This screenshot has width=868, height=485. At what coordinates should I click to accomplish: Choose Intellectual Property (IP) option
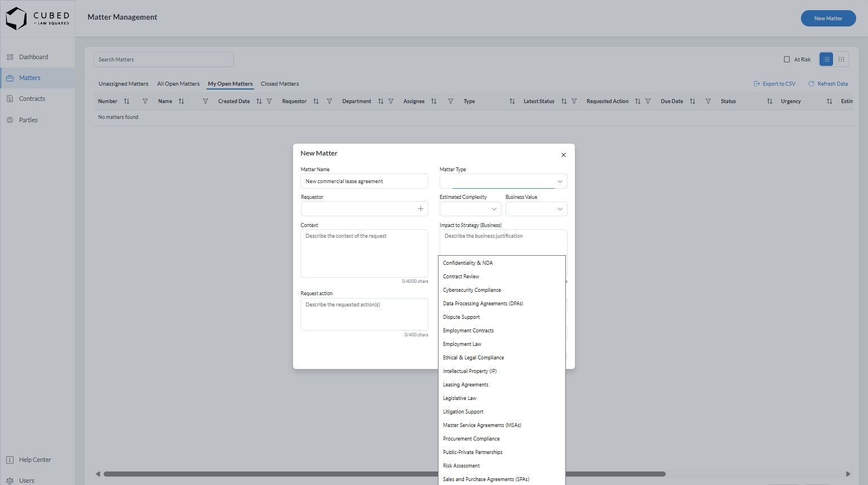click(x=502, y=371)
